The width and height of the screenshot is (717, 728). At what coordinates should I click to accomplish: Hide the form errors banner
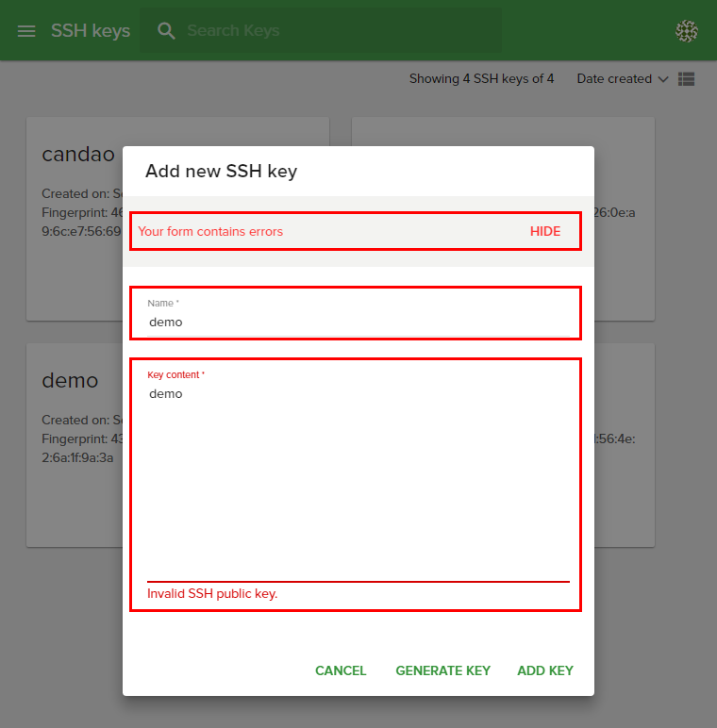(544, 231)
